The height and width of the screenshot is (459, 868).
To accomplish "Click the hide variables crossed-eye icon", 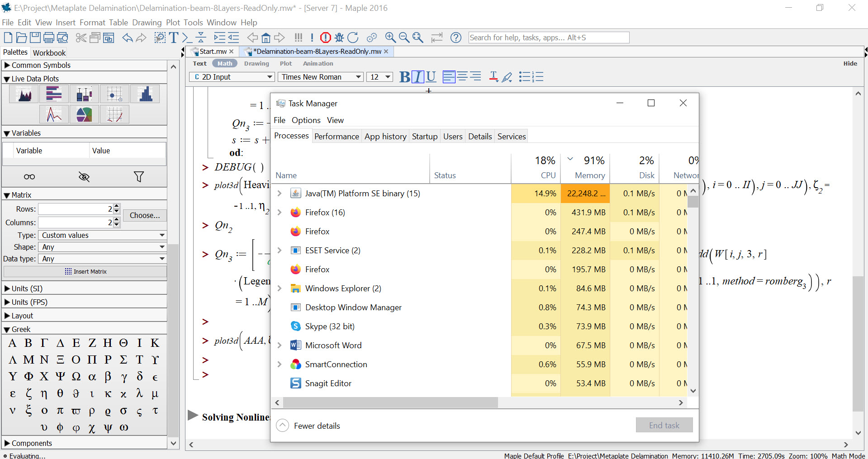I will 84,177.
